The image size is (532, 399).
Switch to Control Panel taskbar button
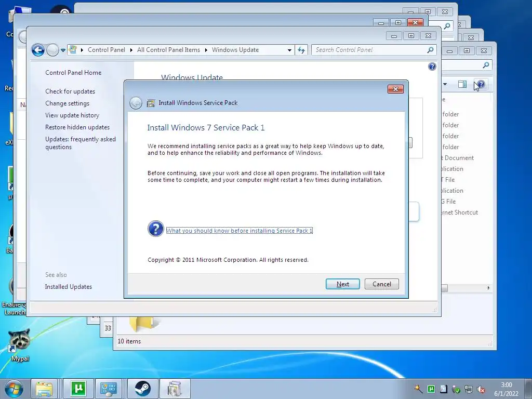tap(109, 389)
